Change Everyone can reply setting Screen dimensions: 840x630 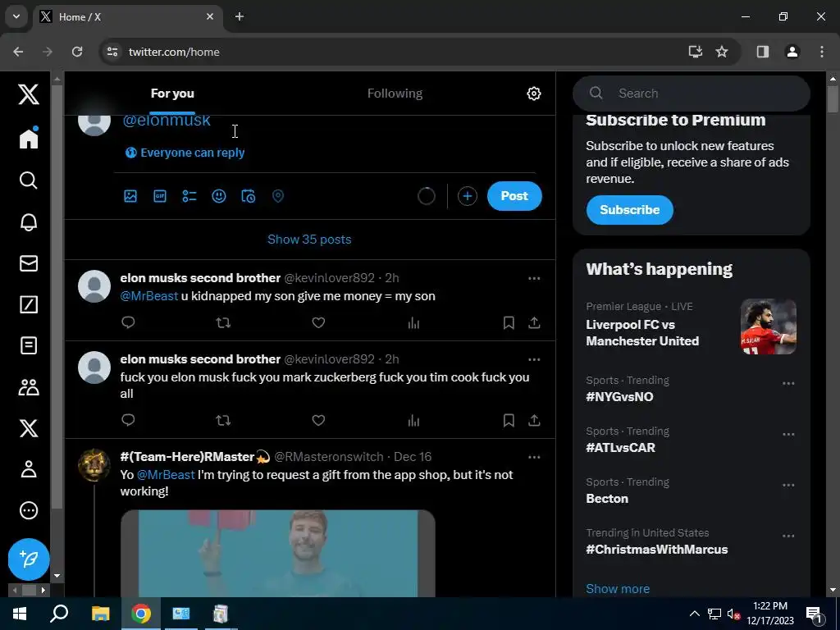pos(185,153)
